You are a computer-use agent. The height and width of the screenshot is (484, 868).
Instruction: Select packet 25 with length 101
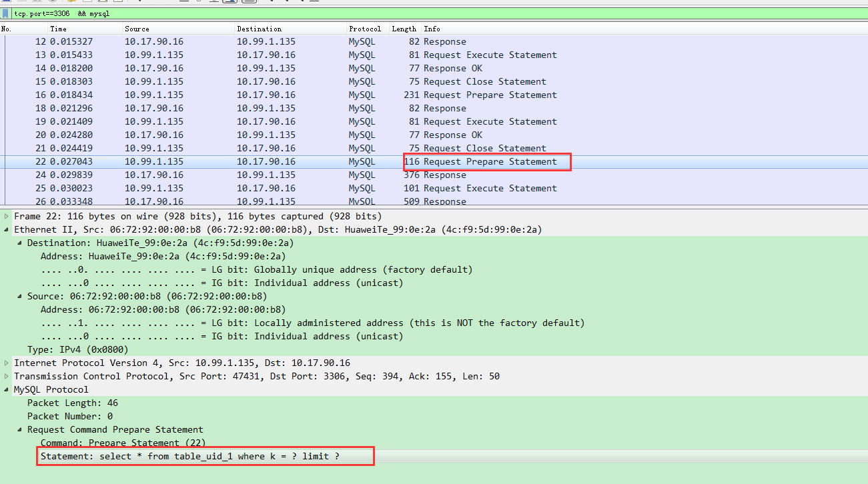pyautogui.click(x=434, y=188)
